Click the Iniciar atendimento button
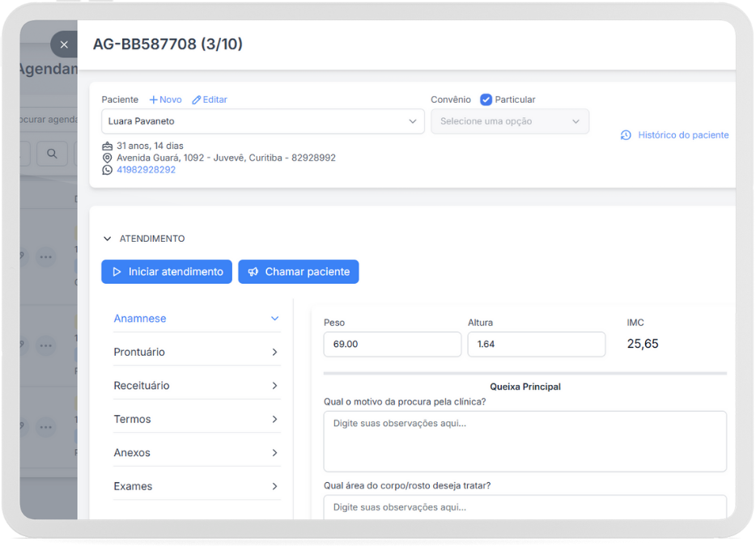Viewport: 756px width, 546px height. [167, 272]
